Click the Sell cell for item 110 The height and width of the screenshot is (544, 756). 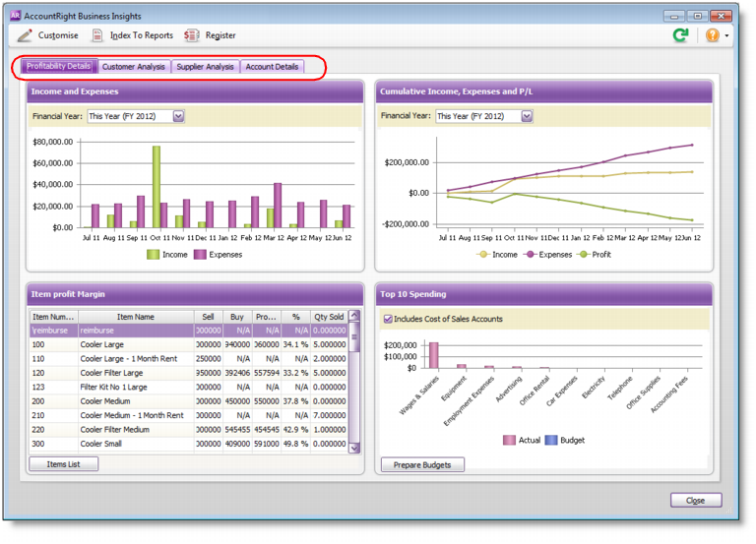point(209,359)
